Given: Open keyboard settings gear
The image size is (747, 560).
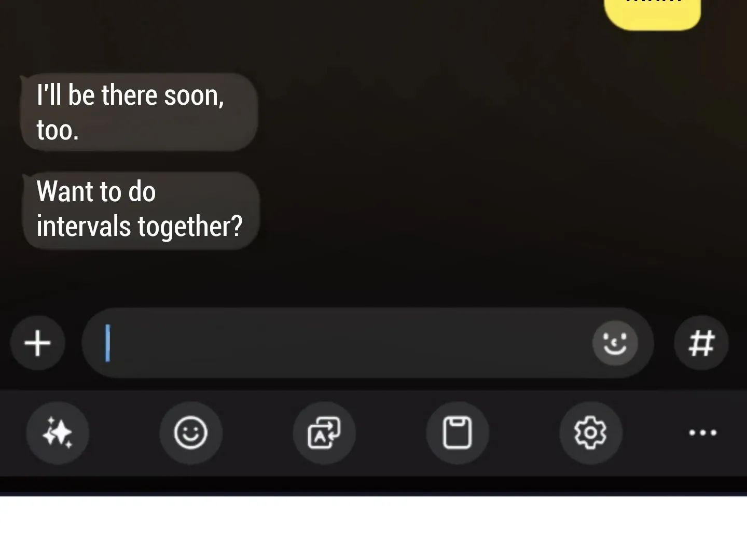Looking at the screenshot, I should 590,432.
